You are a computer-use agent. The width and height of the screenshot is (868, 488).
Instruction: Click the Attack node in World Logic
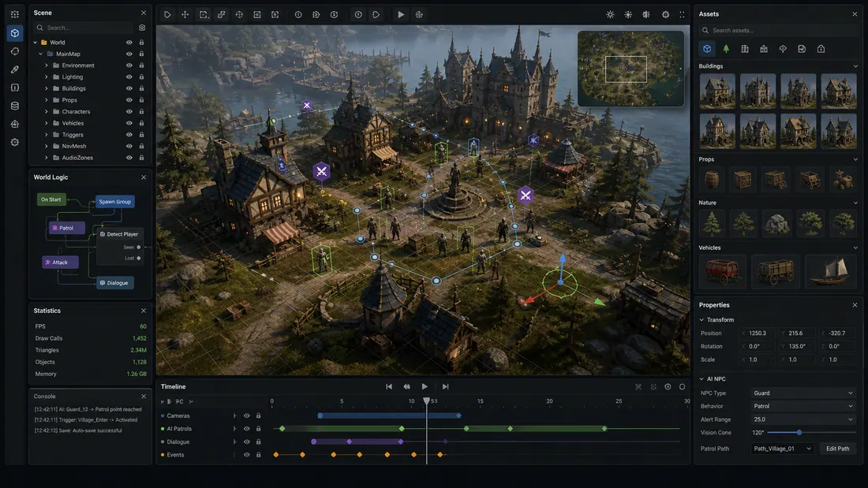pos(60,263)
